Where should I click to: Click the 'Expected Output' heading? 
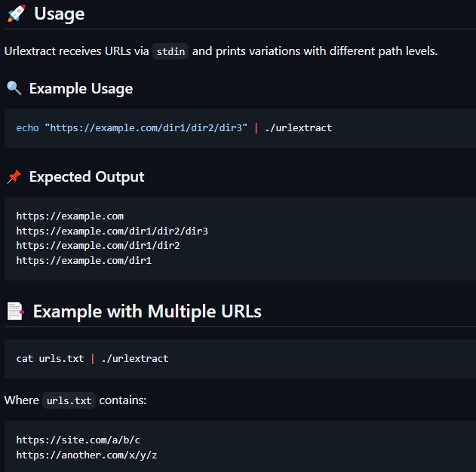tap(87, 177)
